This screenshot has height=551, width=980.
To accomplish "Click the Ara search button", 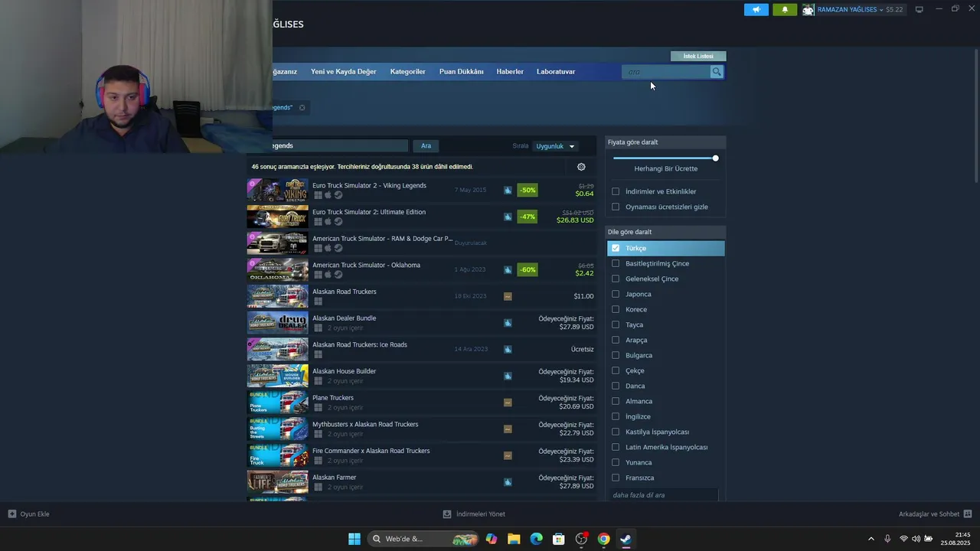I will pos(426,146).
